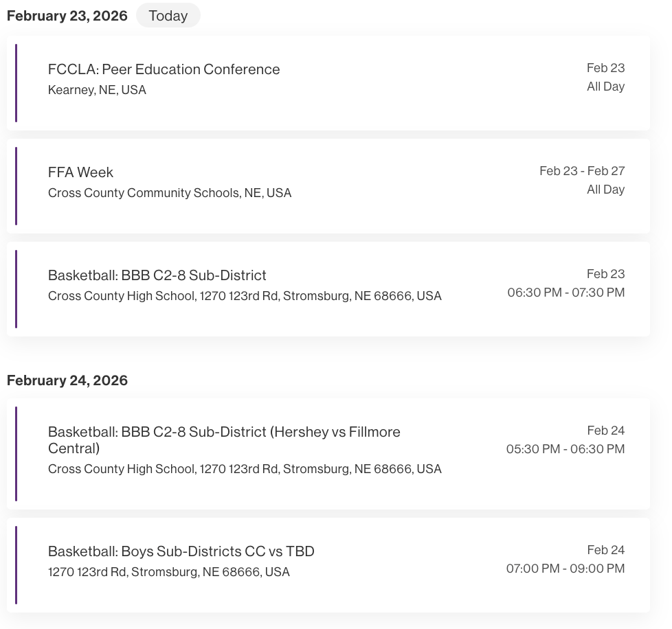Click All Day label on FFA Week
The width and height of the screenshot is (672, 629).
[x=605, y=190]
